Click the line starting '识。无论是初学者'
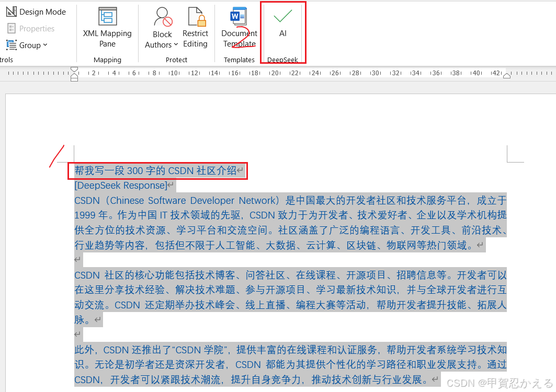Screen dimensions: 556x392 (290, 365)
